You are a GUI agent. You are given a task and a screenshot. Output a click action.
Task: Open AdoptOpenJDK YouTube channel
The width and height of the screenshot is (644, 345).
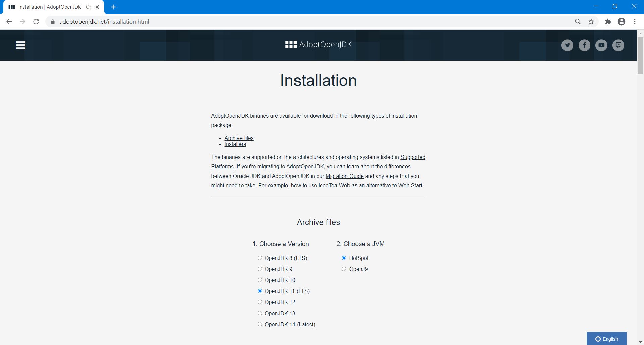601,45
